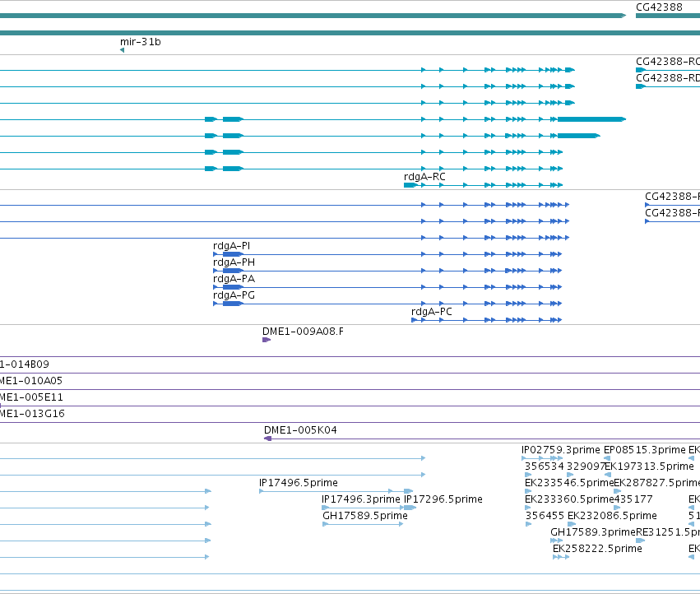Click the DME1-005K04 purple arrow start
700x594 pixels.
click(x=268, y=439)
